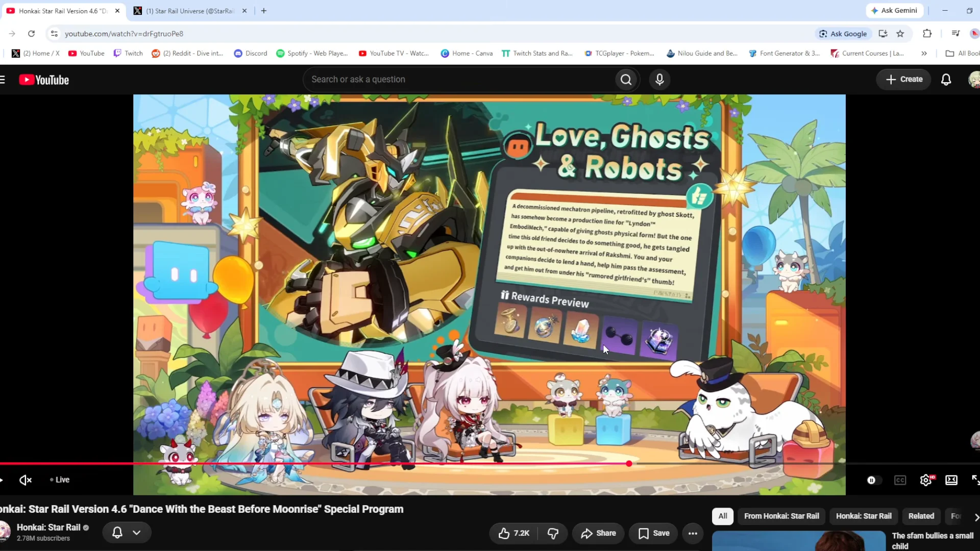980x551 pixels.
Task: Open the YouTube home logo
Action: click(44, 80)
